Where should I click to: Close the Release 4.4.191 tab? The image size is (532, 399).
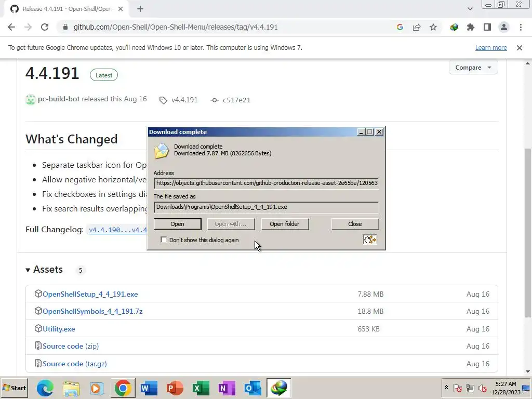click(121, 9)
